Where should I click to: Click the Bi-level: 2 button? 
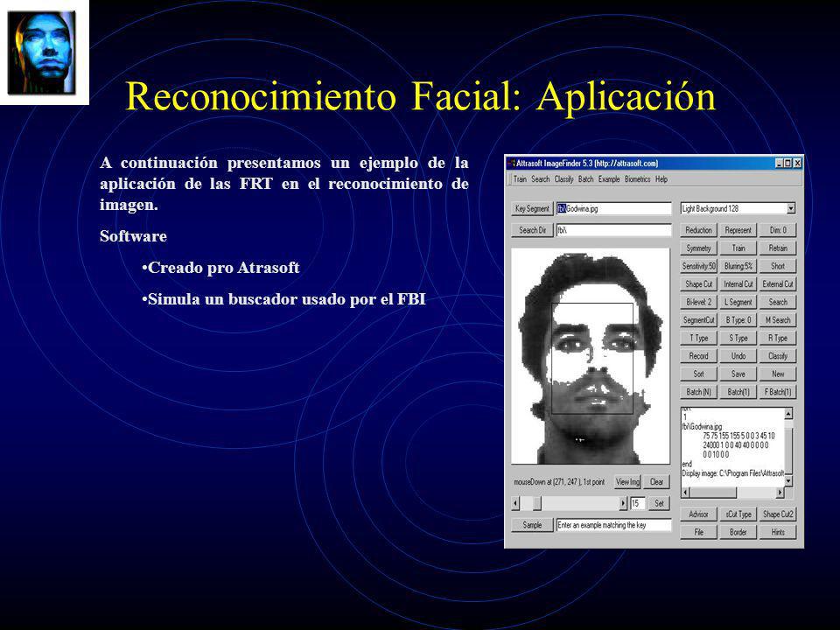pyautogui.click(x=698, y=302)
